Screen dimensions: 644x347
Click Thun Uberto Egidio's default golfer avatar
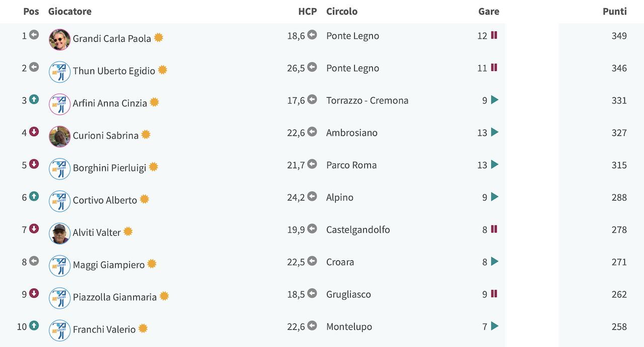tap(59, 72)
